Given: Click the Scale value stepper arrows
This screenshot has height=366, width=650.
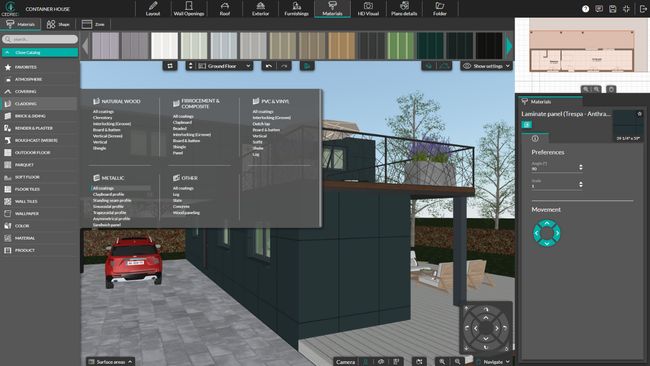Looking at the screenshot, I should pos(580,184).
